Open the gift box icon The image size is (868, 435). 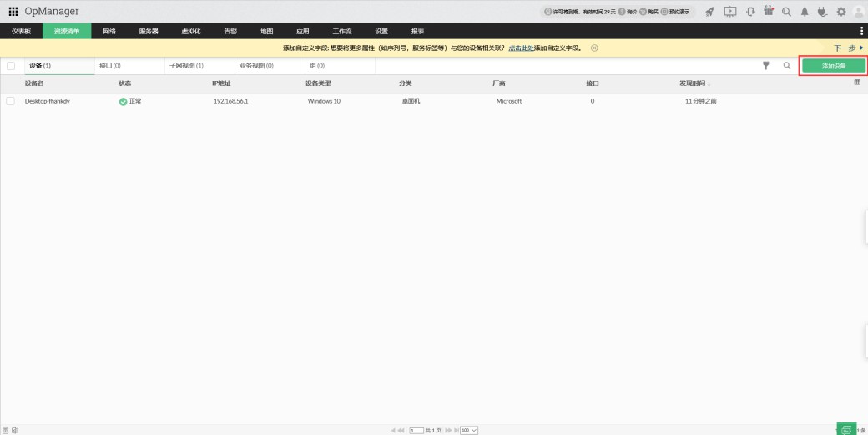click(x=769, y=11)
